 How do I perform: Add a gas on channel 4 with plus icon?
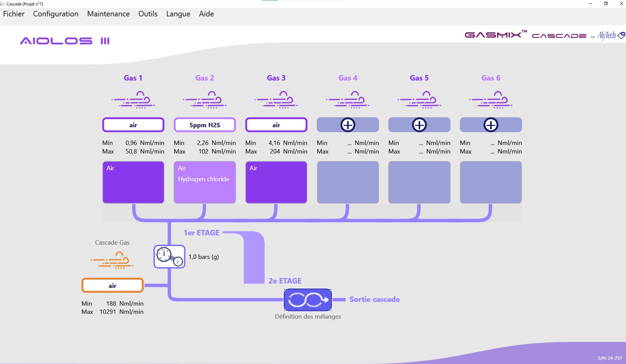pyautogui.click(x=347, y=125)
